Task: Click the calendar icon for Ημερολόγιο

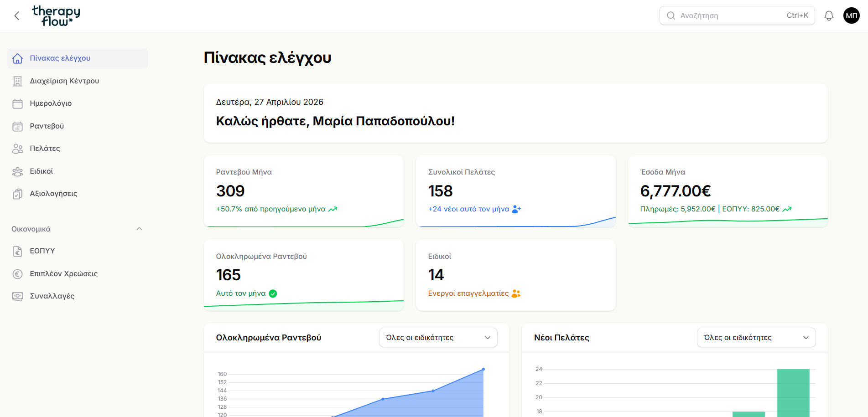Action: pyautogui.click(x=17, y=103)
